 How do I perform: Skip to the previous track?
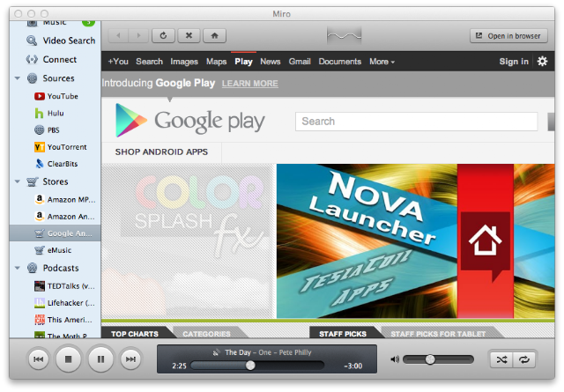39,359
